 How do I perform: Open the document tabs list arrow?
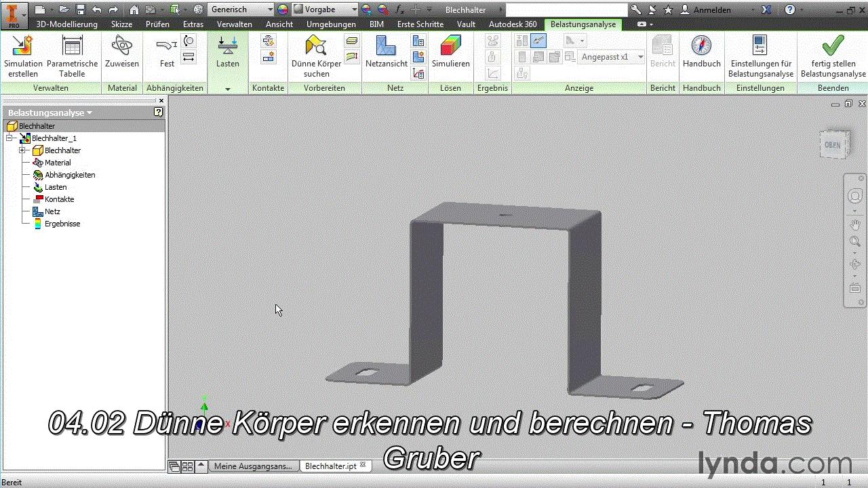pos(201,466)
